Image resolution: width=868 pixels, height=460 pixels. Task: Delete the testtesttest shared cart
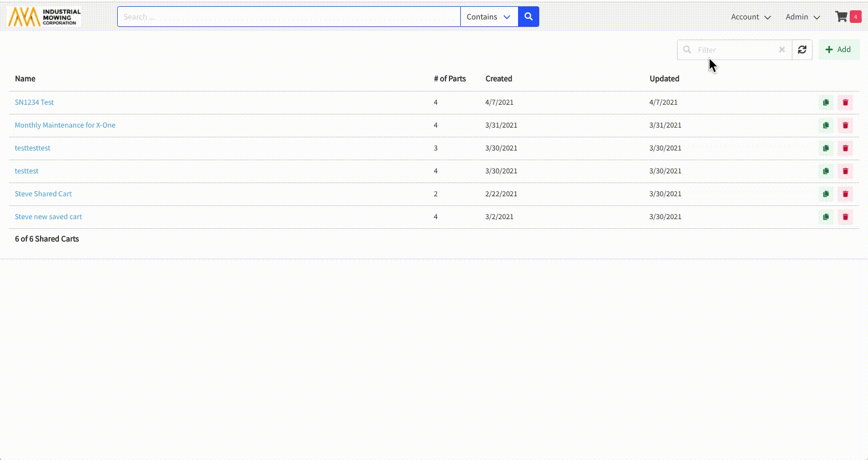tap(845, 148)
